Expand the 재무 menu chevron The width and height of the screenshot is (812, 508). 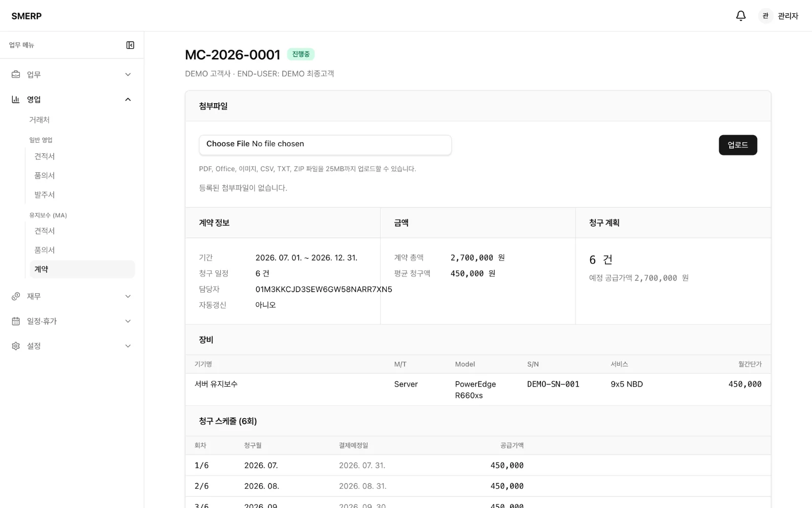click(x=128, y=296)
